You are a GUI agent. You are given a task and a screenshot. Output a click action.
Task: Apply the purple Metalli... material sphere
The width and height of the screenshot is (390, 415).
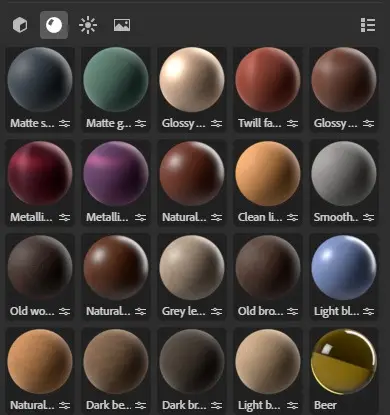[x=116, y=173]
